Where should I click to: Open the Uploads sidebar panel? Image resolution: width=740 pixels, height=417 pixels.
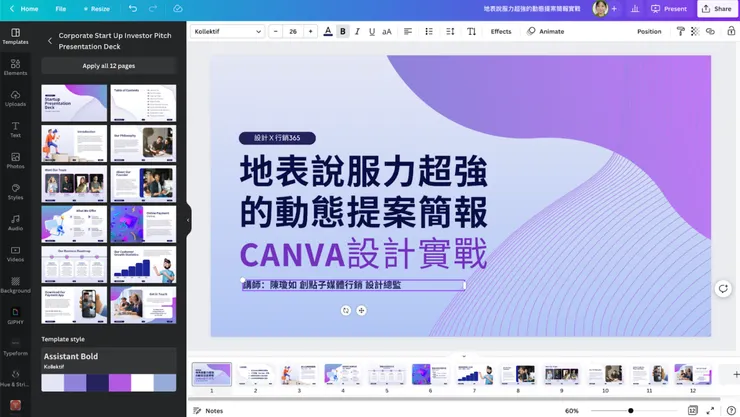coord(15,99)
